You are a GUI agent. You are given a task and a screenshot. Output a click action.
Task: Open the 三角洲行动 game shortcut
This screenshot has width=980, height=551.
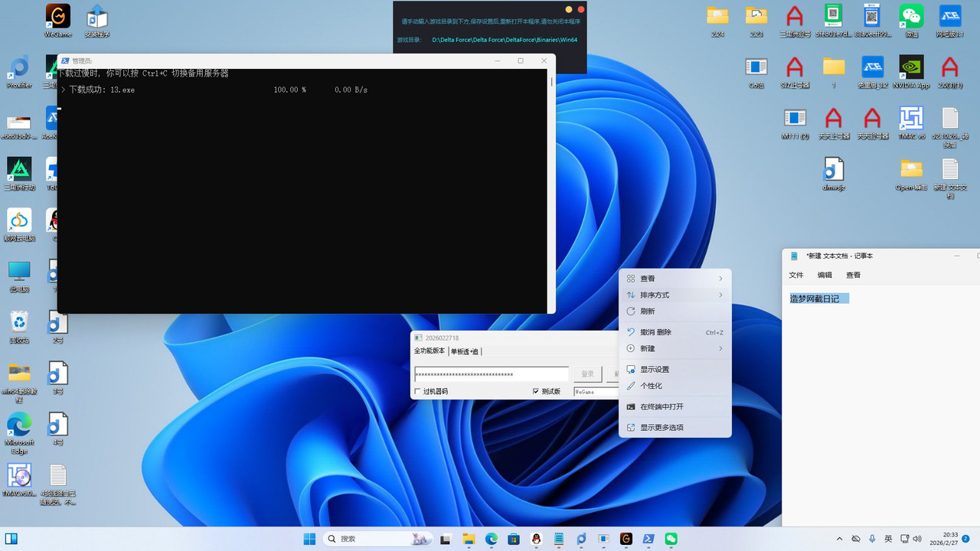[19, 173]
